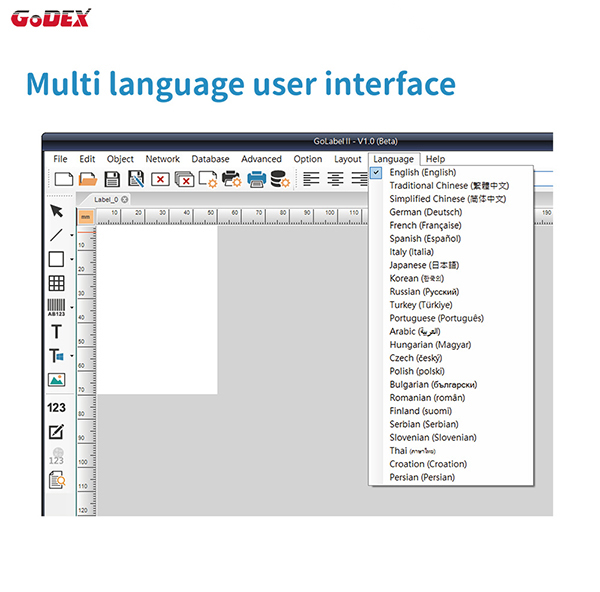
Task: Open the Option menu
Action: point(308,159)
